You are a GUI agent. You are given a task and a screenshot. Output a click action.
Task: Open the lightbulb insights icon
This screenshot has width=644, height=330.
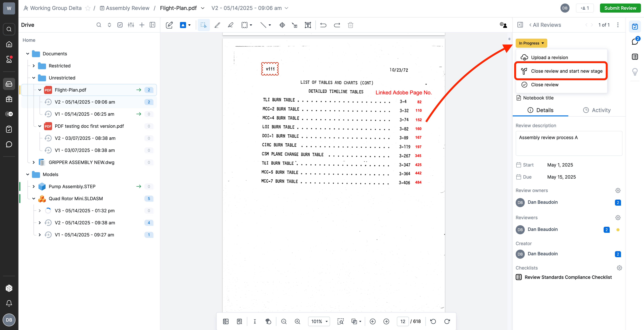click(x=635, y=72)
